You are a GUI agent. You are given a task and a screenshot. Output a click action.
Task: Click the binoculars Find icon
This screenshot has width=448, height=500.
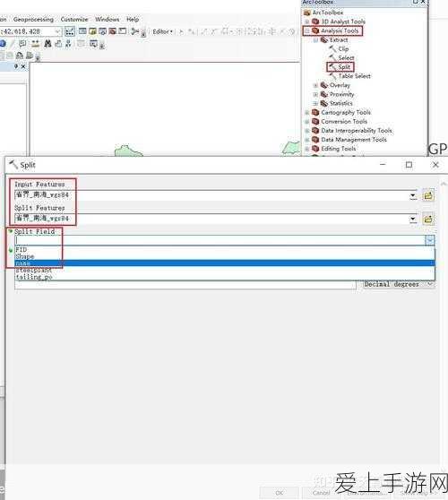click(47, 43)
